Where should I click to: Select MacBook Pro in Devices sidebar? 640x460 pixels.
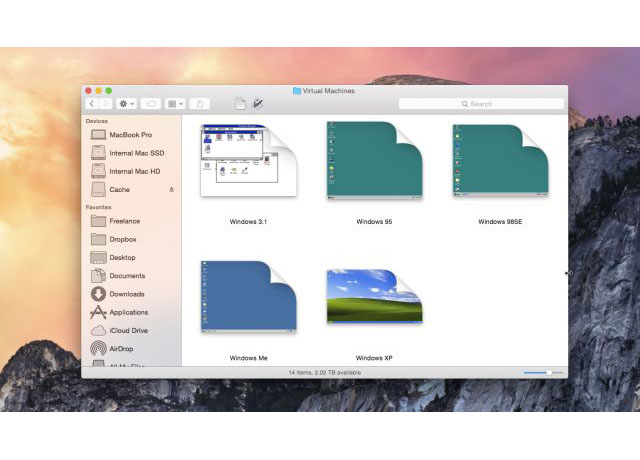(131, 135)
